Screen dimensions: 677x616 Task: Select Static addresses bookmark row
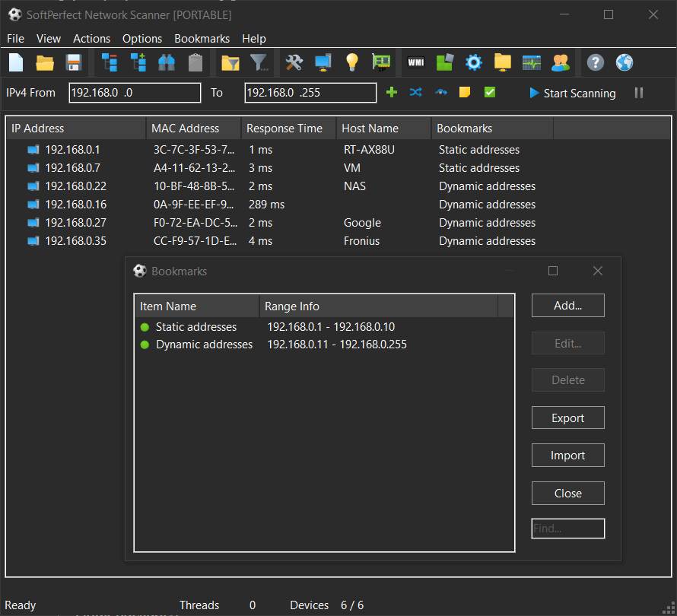pyautogui.click(x=324, y=327)
